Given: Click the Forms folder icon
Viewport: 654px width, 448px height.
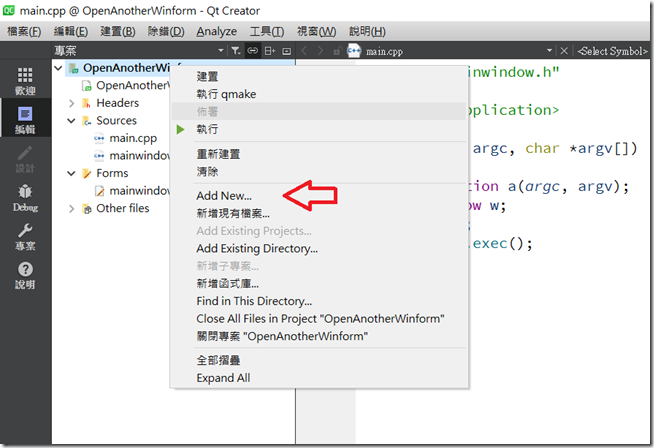Looking at the screenshot, I should 87,174.
